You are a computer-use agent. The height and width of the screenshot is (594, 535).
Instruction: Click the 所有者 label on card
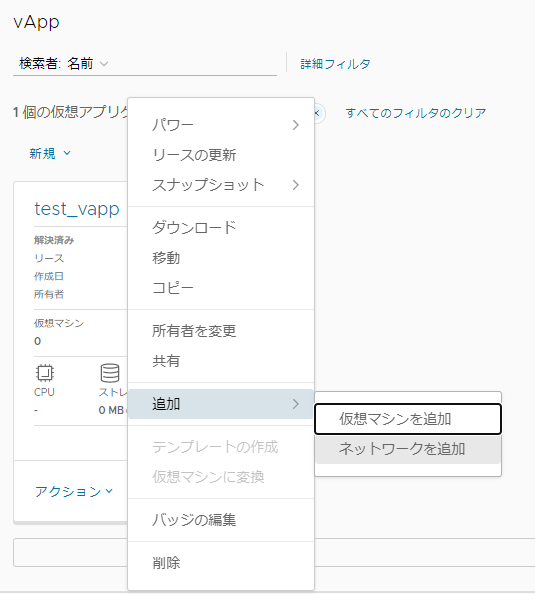click(x=49, y=294)
